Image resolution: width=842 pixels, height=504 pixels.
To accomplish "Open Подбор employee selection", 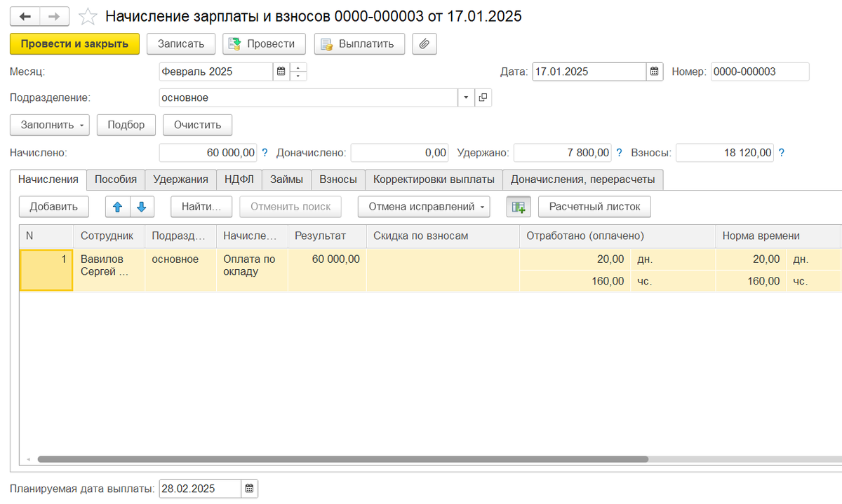I will (x=126, y=125).
